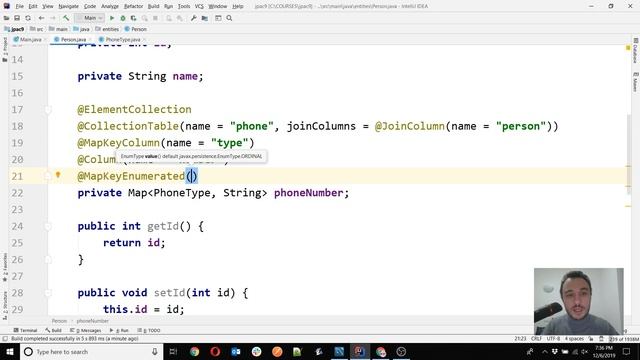Click the yellow inspection indicator at top right

tap(628, 48)
